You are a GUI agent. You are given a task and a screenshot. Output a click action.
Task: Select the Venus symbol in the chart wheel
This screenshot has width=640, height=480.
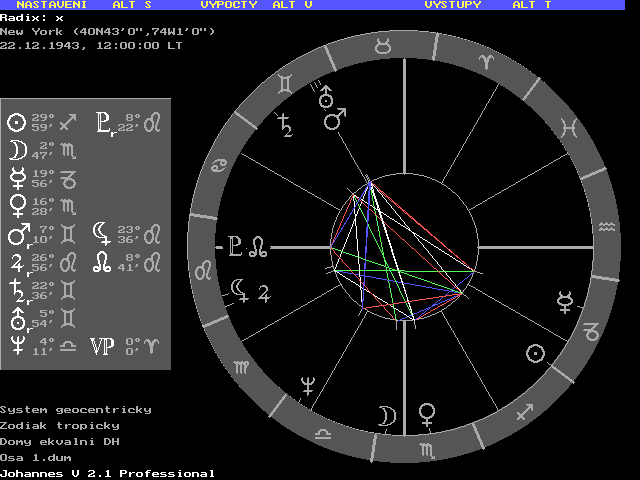coord(428,412)
